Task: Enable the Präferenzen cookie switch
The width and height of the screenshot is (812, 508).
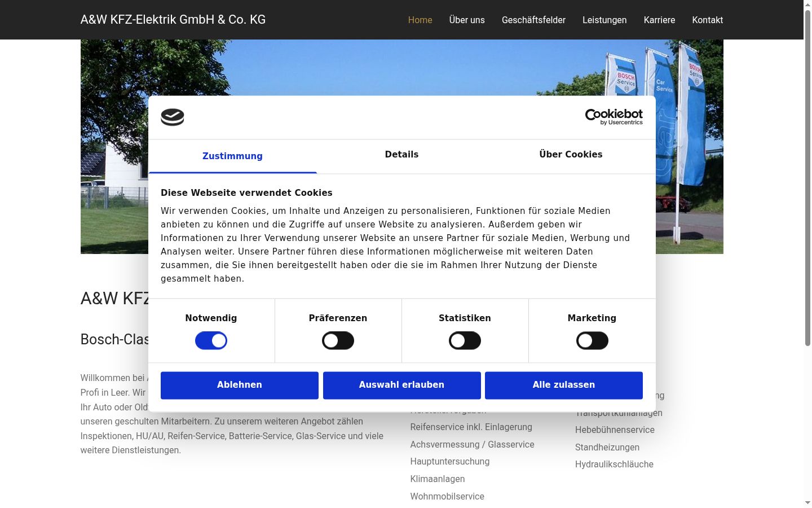Action: pos(338,341)
